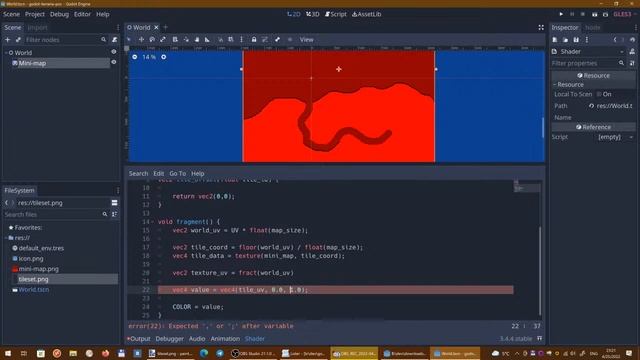The height and width of the screenshot is (360, 640).
Task: Click the add new node plus icon
Action: 7,40
